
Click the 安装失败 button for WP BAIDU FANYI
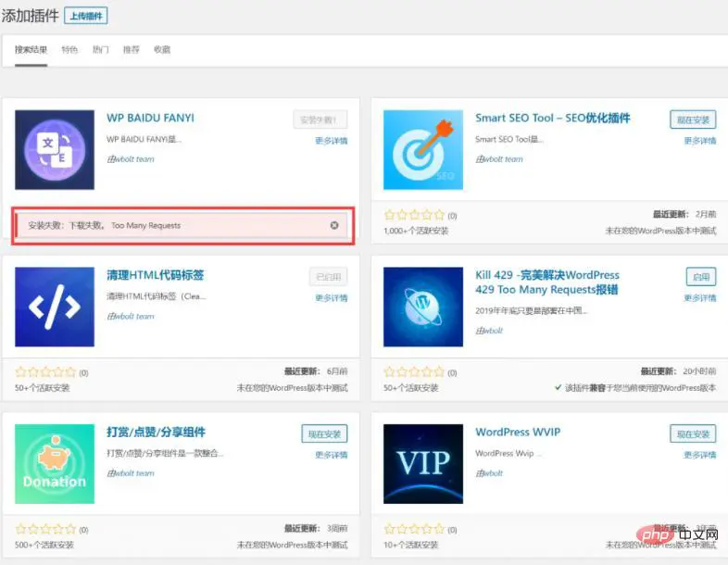click(320, 119)
